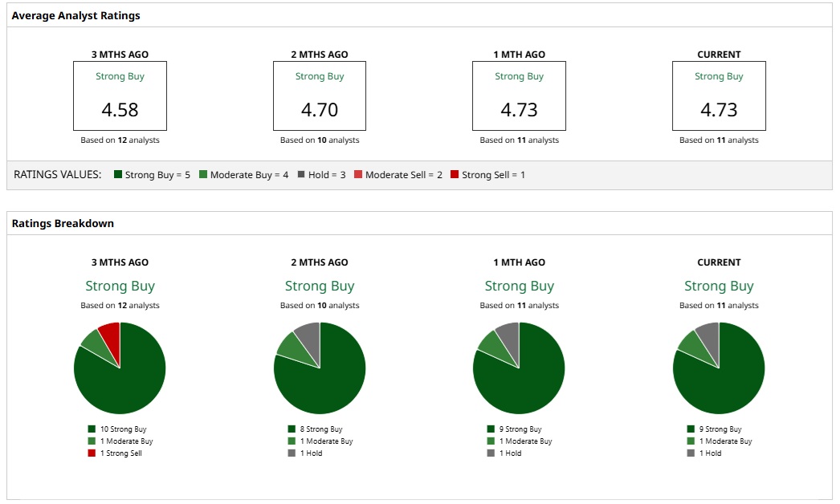This screenshot has width=840, height=504.
Task: Select the 4.58 rating box for 3 months ago
Action: click(x=120, y=96)
